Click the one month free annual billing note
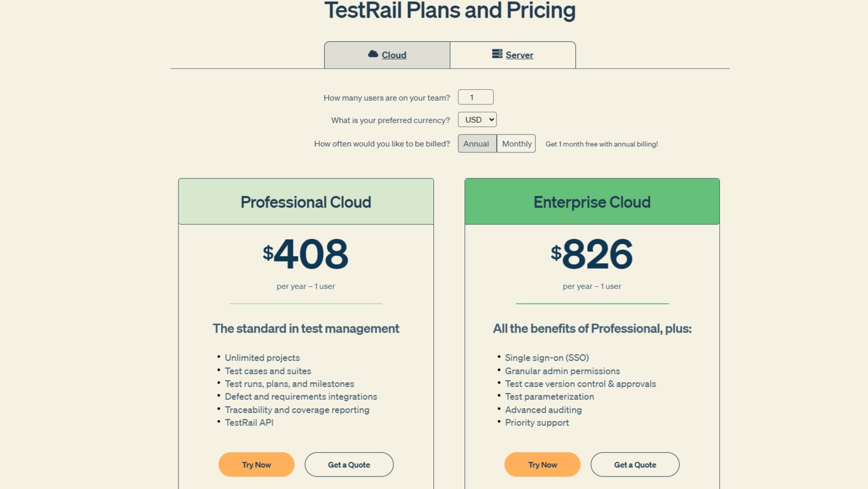 pos(601,145)
